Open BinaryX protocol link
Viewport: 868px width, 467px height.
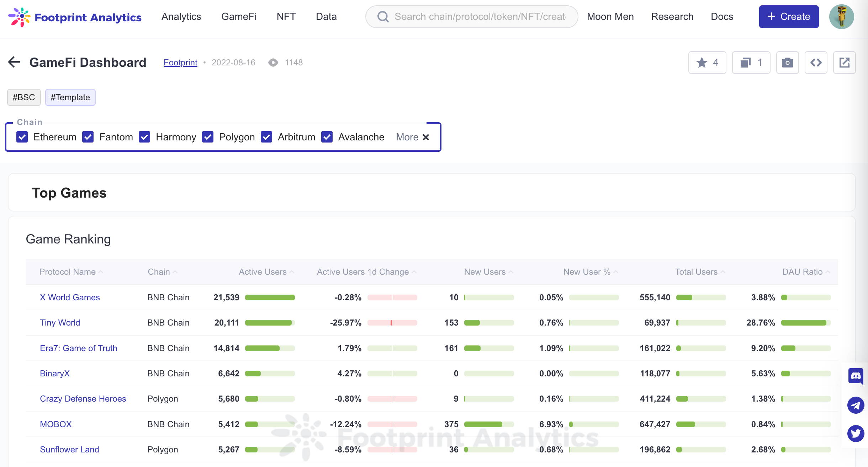click(55, 374)
